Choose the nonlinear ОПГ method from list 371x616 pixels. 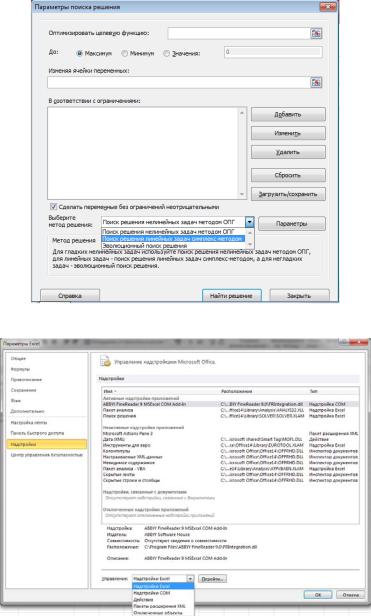click(173, 232)
